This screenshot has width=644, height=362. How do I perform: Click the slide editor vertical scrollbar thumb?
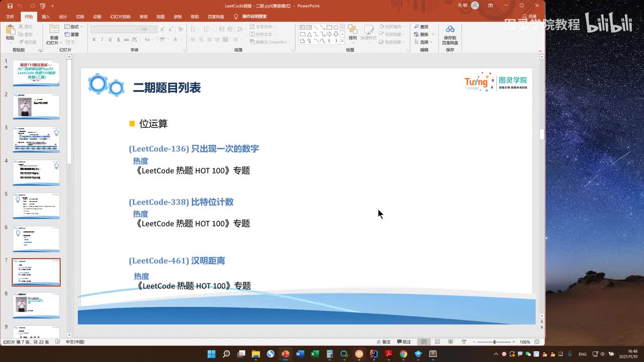pyautogui.click(x=541, y=134)
